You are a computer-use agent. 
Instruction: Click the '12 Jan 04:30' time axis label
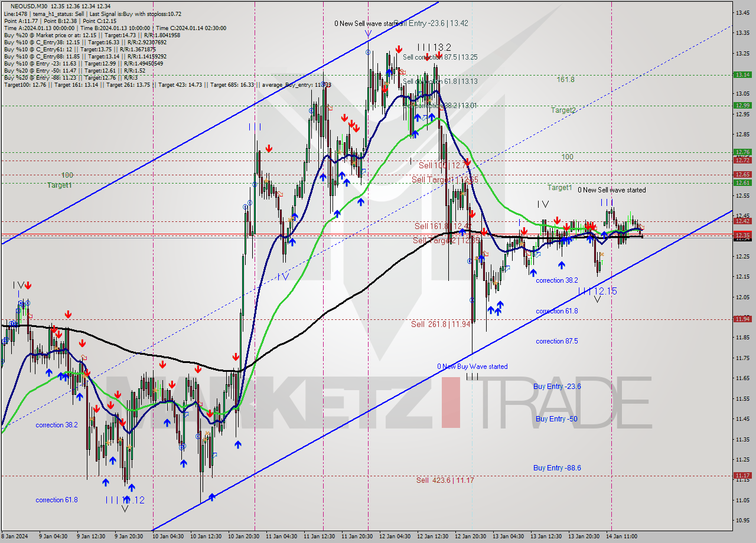[x=395, y=537]
